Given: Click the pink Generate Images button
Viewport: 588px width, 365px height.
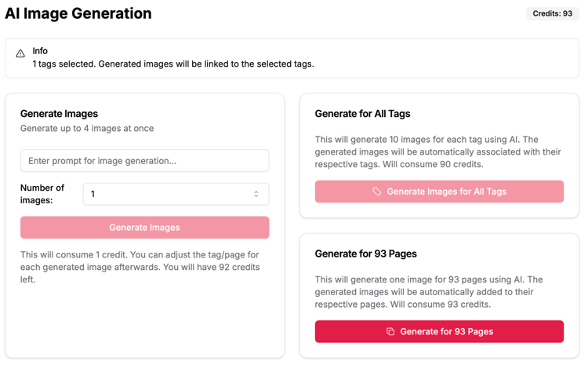Looking at the screenshot, I should (145, 227).
